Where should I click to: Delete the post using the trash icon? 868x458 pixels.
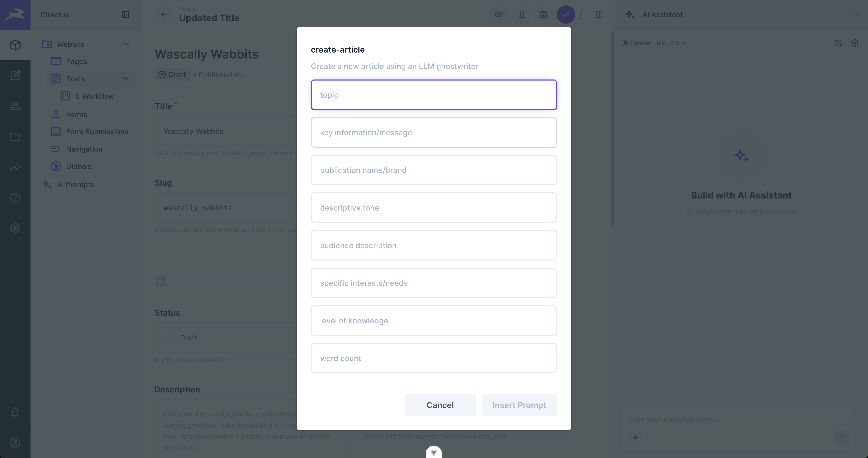[521, 14]
